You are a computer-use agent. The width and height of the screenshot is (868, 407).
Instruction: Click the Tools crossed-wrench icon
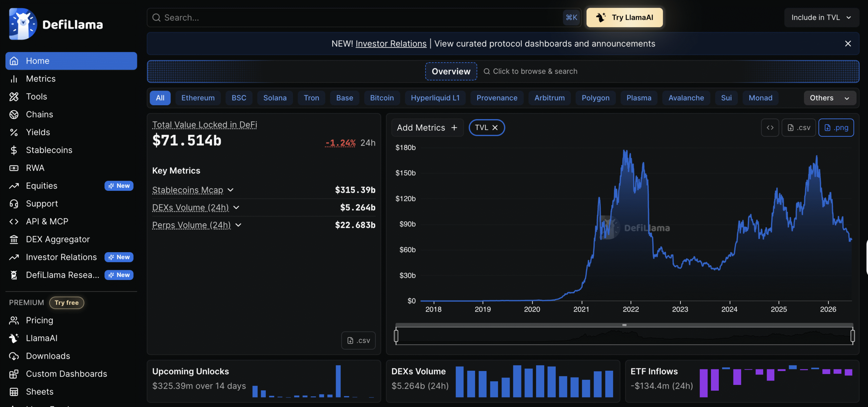click(14, 97)
